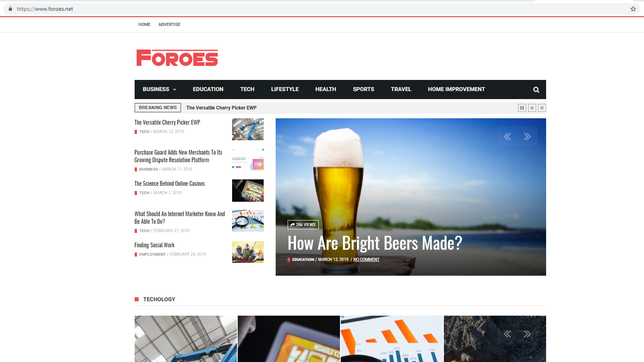Screen dimensions: 644x362
Task: Open Techology carousel rocky ground image
Action: point(495,339)
